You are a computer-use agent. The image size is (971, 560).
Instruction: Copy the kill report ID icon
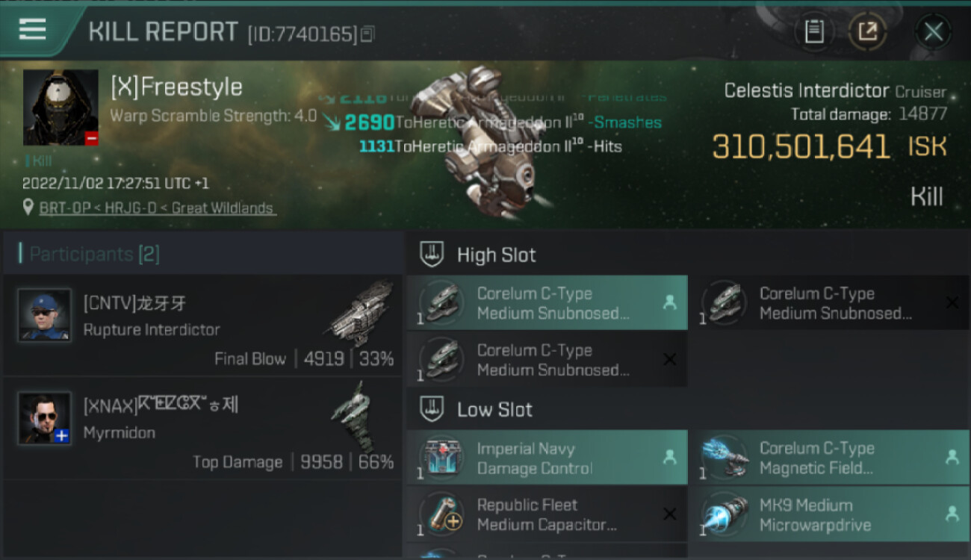367,34
